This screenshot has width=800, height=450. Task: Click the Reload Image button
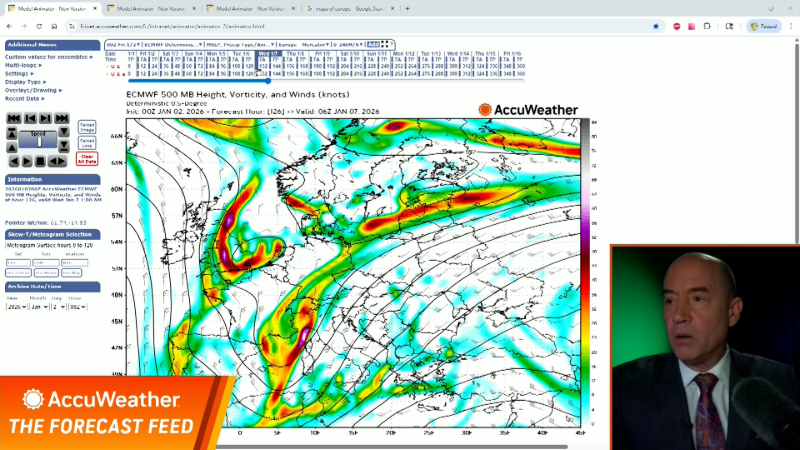(x=87, y=127)
